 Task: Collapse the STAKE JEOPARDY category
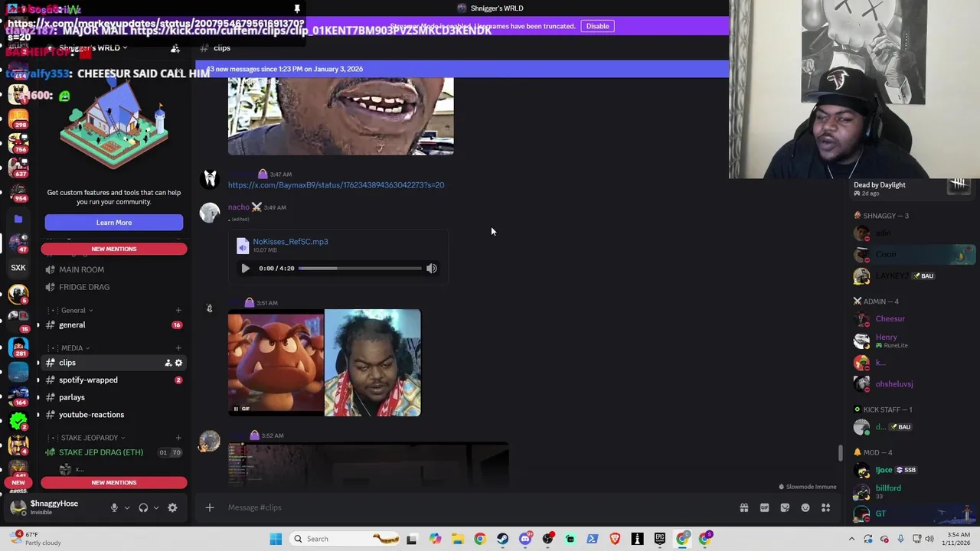tap(90, 438)
